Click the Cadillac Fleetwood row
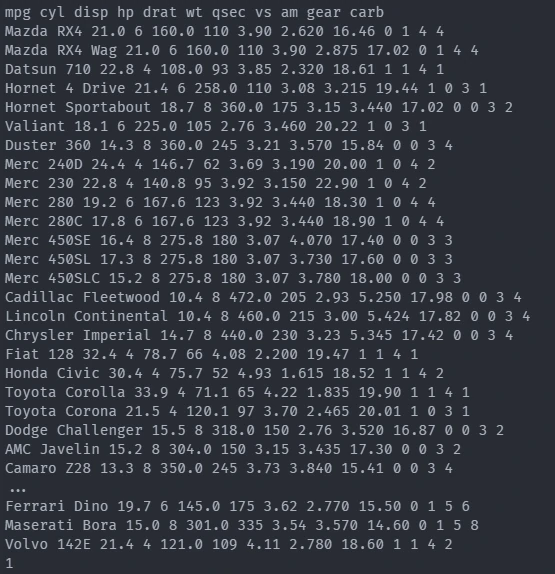Screen dimensions: 555x574 (x=263, y=298)
